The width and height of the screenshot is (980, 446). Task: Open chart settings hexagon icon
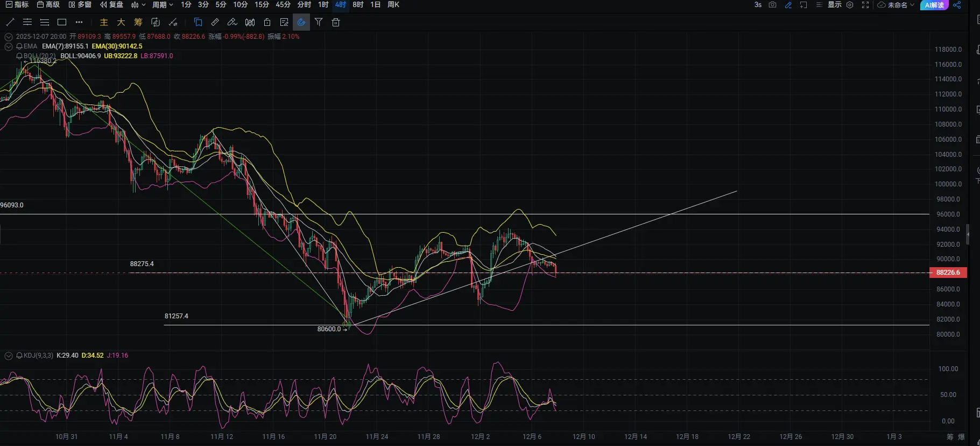pos(850,5)
